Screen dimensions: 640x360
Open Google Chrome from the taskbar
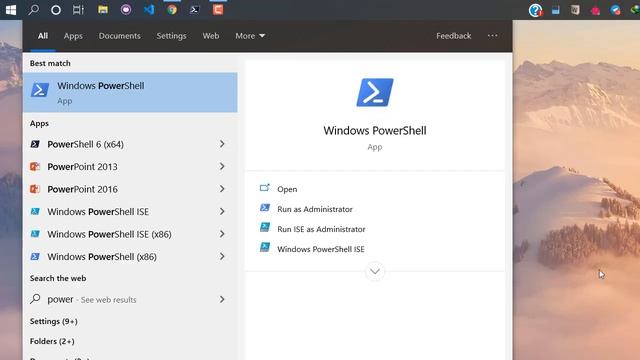point(172,9)
